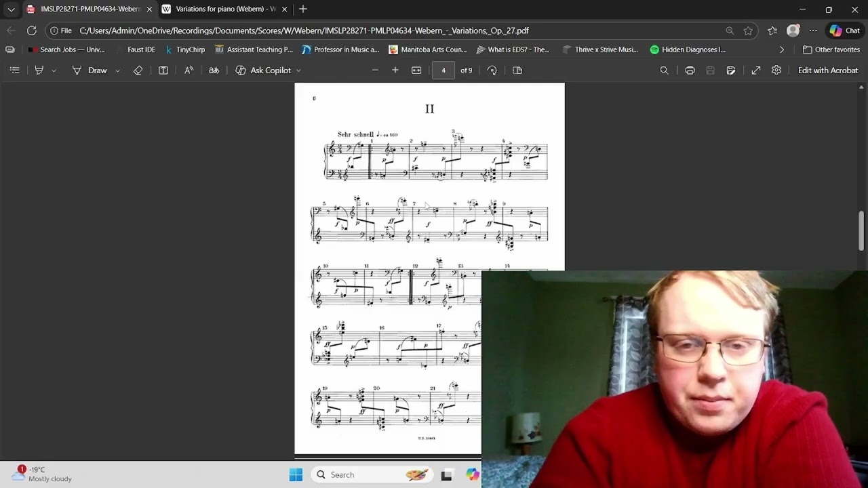Print the PDF document
The width and height of the screenshot is (868, 488).
(x=690, y=70)
